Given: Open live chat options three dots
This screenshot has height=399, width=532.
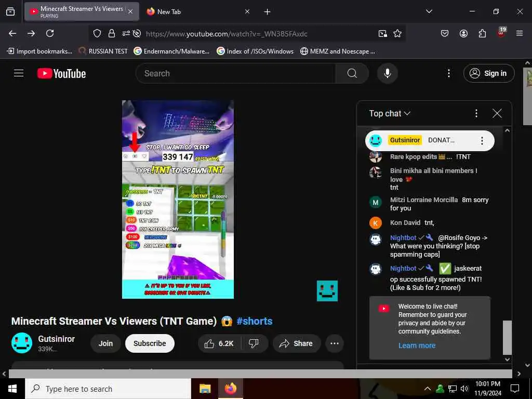Looking at the screenshot, I should point(476,113).
